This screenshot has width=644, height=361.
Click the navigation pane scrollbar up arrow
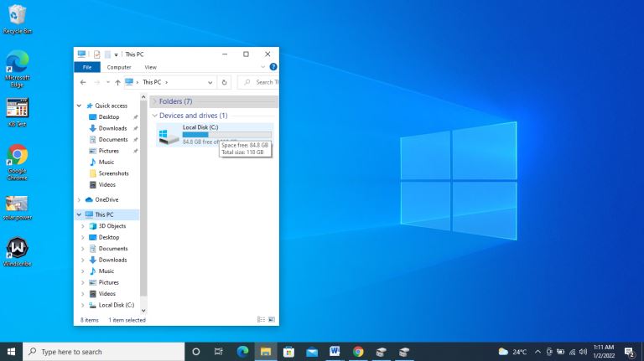[143, 97]
